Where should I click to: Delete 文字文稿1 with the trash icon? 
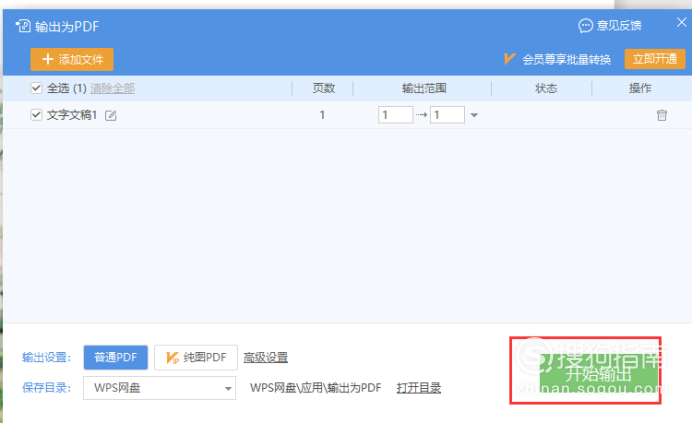coord(662,115)
